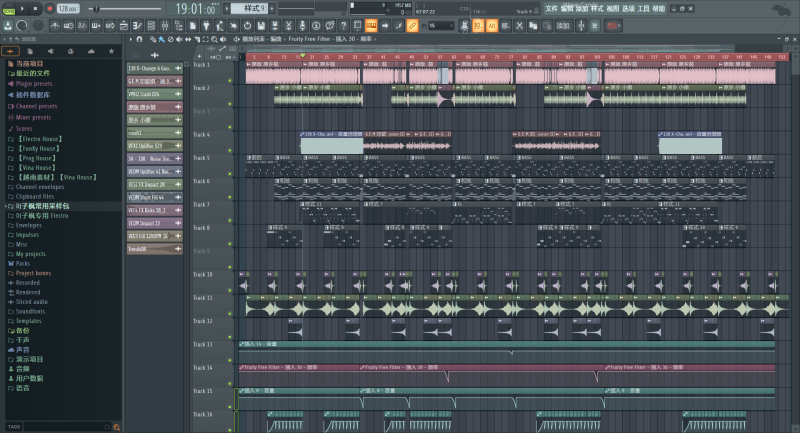Adjust the song position slider
This screenshot has height=433, width=800.
[x=125, y=8]
